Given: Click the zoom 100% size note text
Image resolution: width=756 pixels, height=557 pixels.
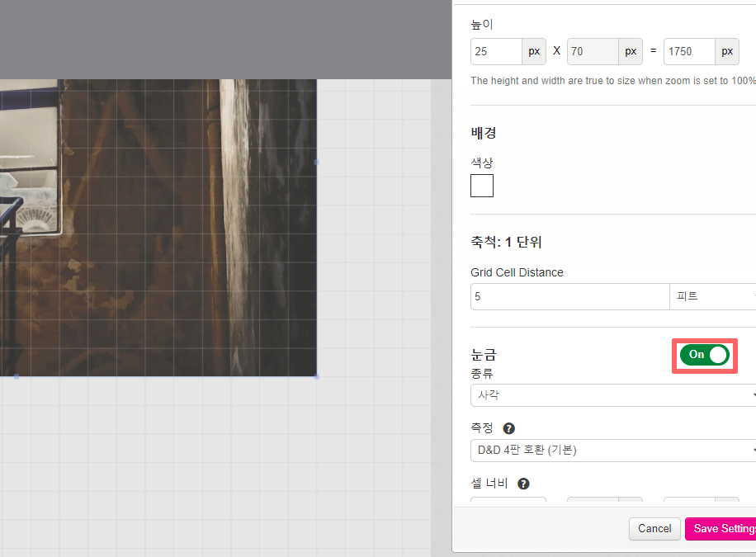Looking at the screenshot, I should (x=613, y=81).
